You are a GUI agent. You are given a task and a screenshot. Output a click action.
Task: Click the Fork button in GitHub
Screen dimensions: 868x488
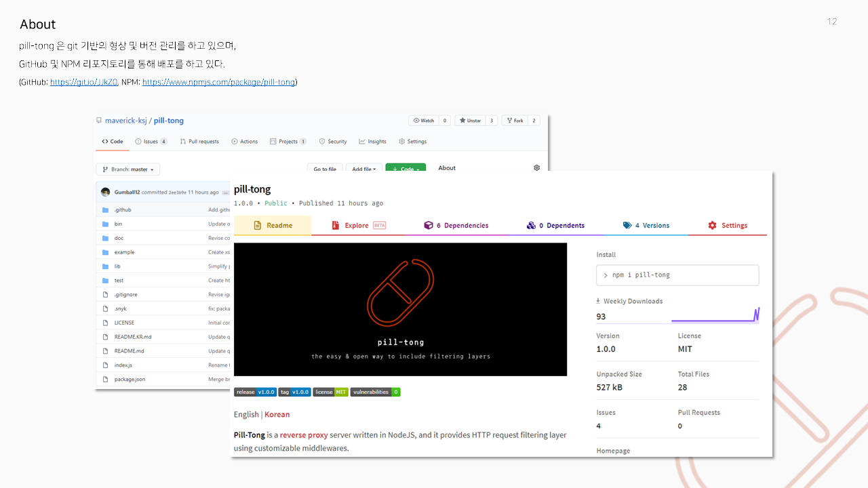pyautogui.click(x=521, y=121)
